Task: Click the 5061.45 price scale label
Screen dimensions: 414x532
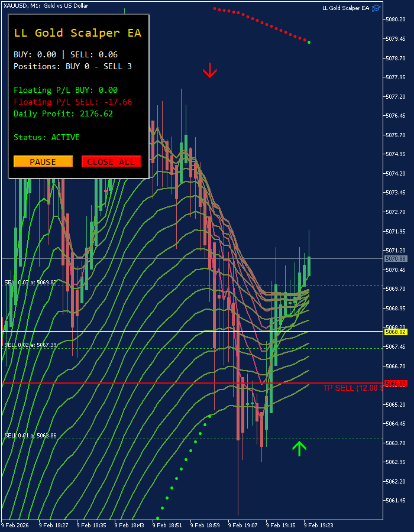Action: (396, 501)
